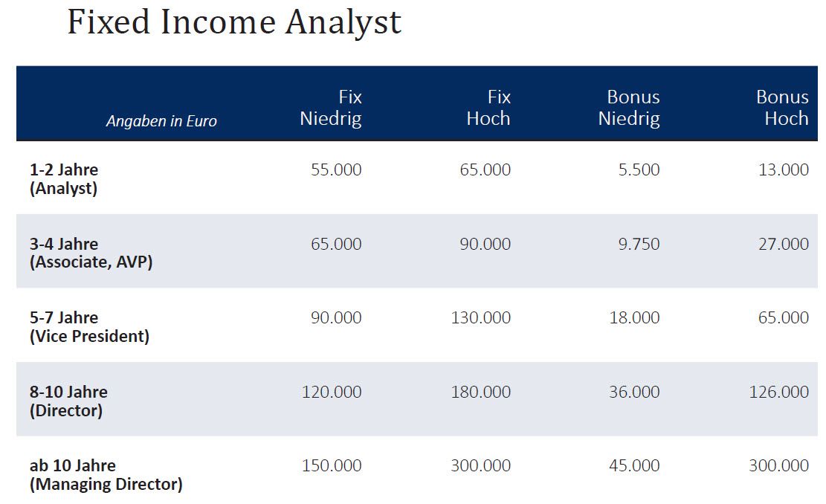826x504 pixels.
Task: Click the Angaben in Euro header label
Action: tap(161, 121)
